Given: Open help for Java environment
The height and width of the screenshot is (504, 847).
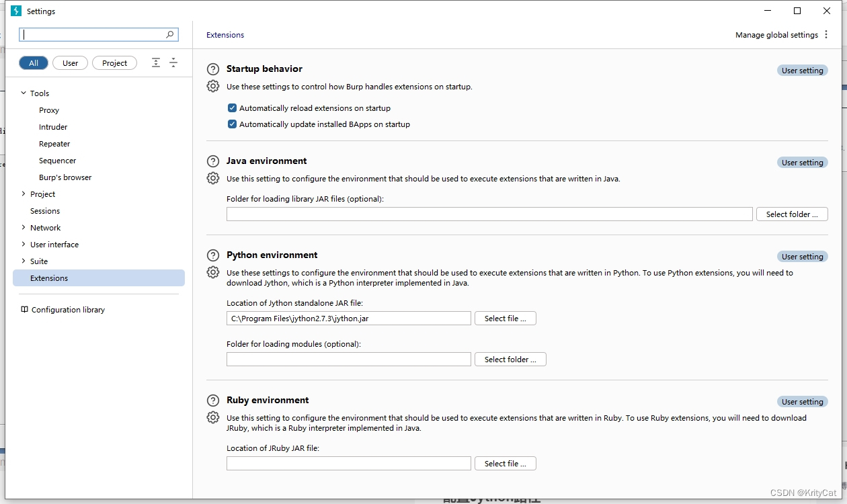Looking at the screenshot, I should click(213, 161).
